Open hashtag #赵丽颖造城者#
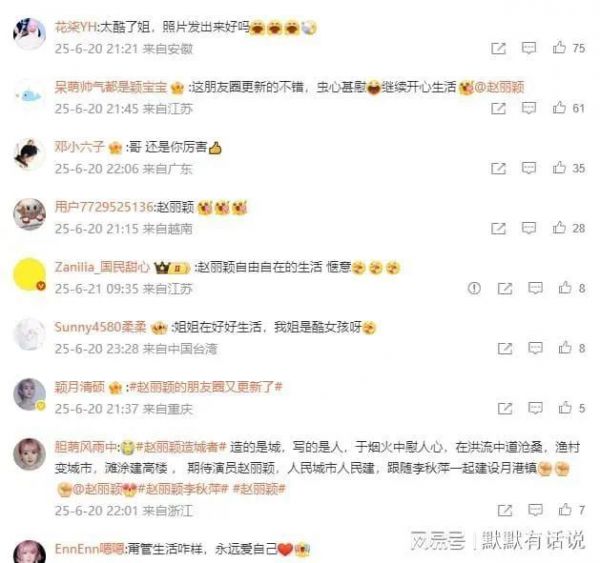600x563 pixels. point(181,447)
